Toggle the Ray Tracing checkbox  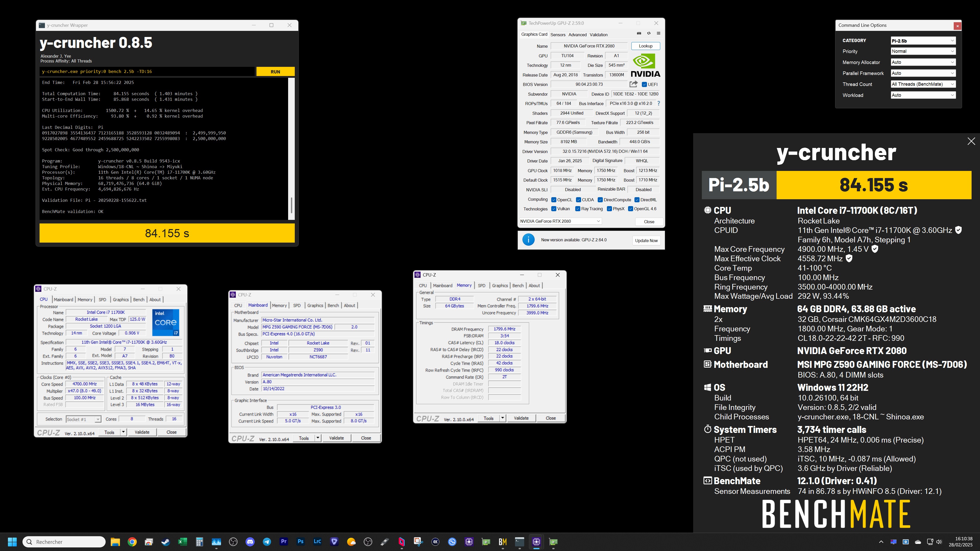click(x=578, y=209)
